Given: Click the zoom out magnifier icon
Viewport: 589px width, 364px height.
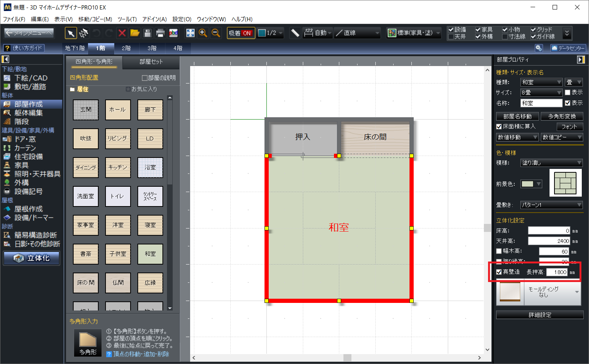Looking at the screenshot, I should click(x=216, y=33).
